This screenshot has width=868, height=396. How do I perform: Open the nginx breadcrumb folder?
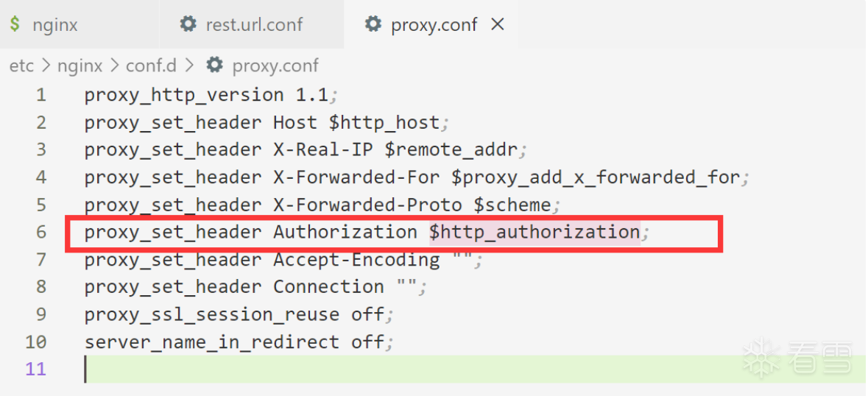click(x=80, y=66)
